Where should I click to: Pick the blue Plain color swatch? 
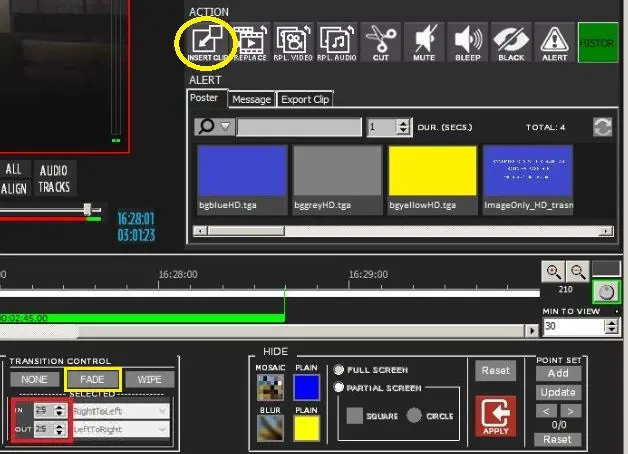coord(307,388)
